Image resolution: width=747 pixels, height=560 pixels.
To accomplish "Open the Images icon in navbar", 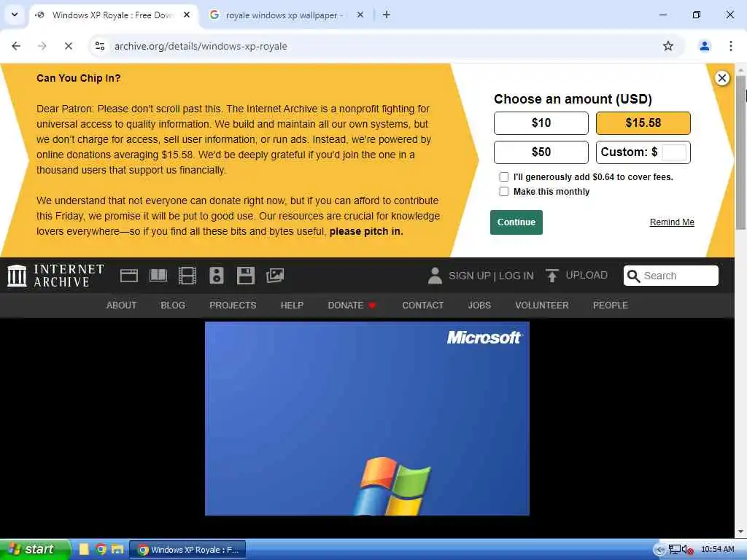I will pyautogui.click(x=275, y=276).
